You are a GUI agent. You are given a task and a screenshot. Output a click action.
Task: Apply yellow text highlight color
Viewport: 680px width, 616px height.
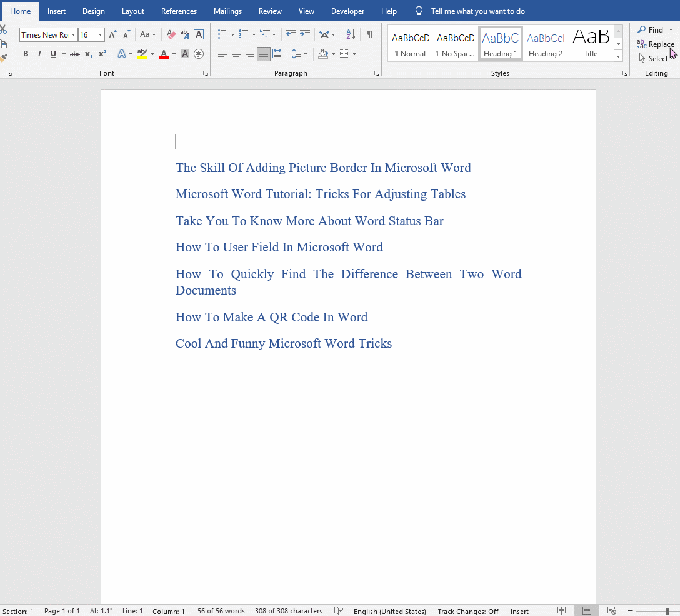click(142, 54)
